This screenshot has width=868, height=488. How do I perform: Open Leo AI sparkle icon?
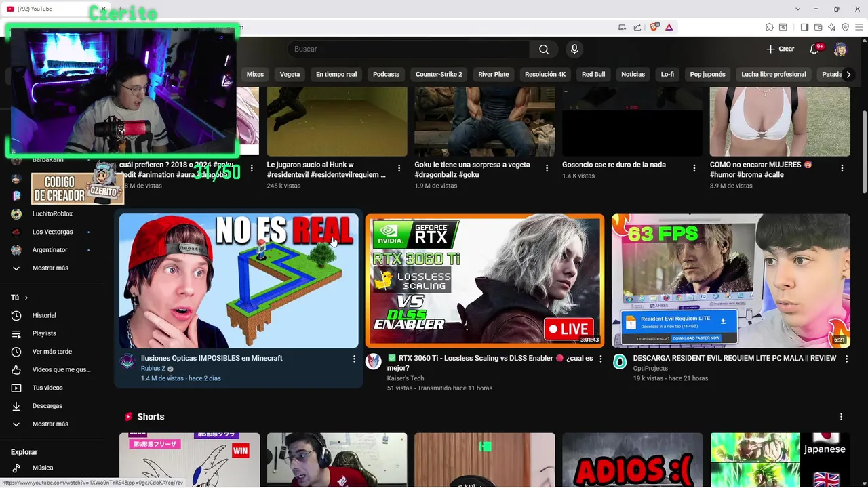831,27
